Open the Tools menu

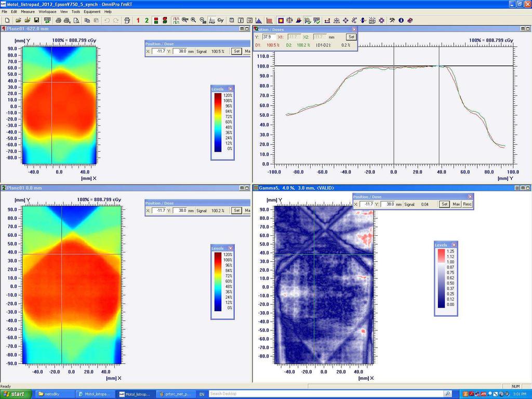tap(76, 11)
